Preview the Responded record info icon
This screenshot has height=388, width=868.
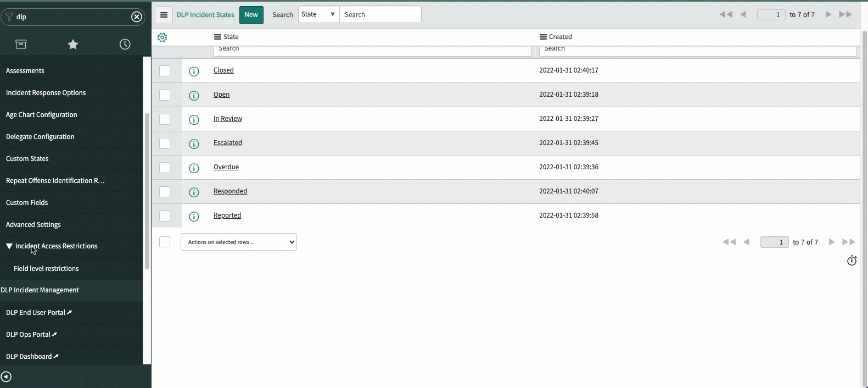[x=194, y=192]
